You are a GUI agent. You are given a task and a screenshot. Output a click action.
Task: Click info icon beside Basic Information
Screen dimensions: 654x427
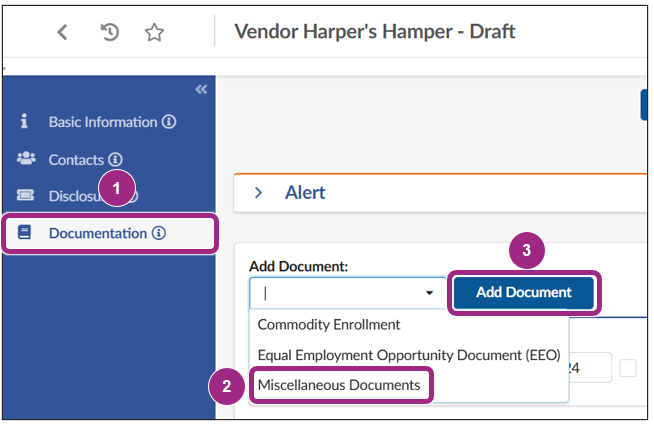tap(169, 122)
